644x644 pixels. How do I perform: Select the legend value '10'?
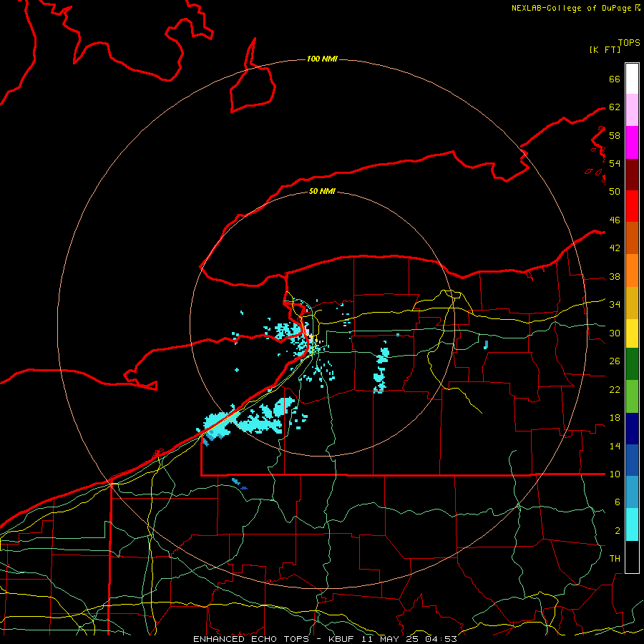[x=615, y=474]
